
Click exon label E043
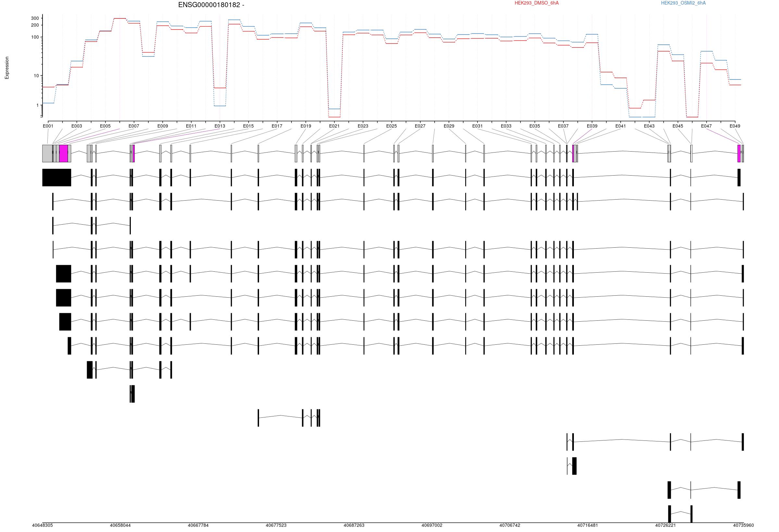tap(649, 126)
